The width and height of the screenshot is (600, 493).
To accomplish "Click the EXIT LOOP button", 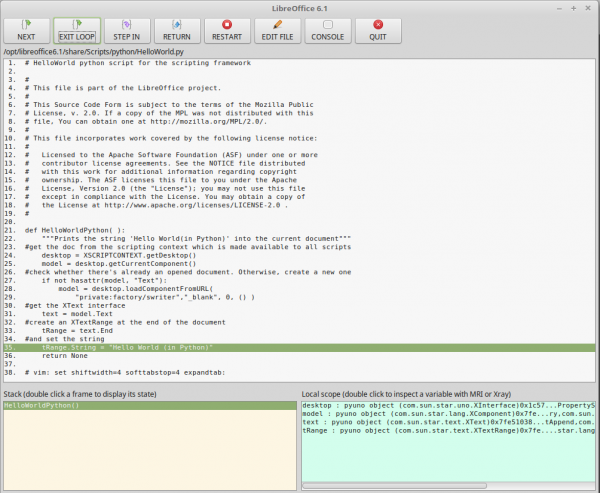I will click(77, 31).
